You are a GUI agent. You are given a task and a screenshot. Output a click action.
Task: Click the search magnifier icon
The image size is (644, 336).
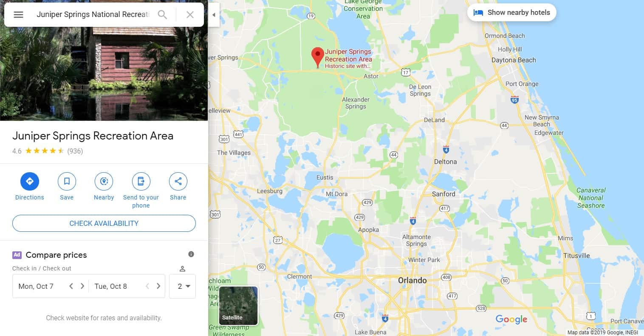[x=162, y=14]
